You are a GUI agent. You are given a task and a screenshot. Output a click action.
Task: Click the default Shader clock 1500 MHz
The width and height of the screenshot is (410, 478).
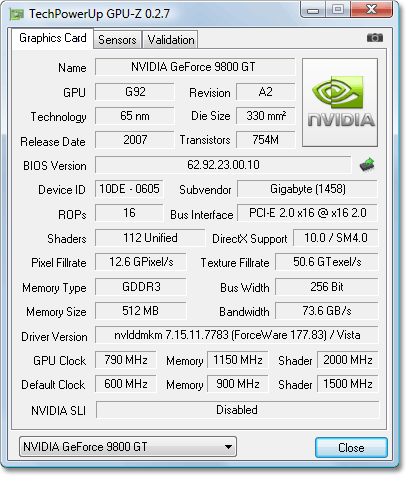click(348, 384)
